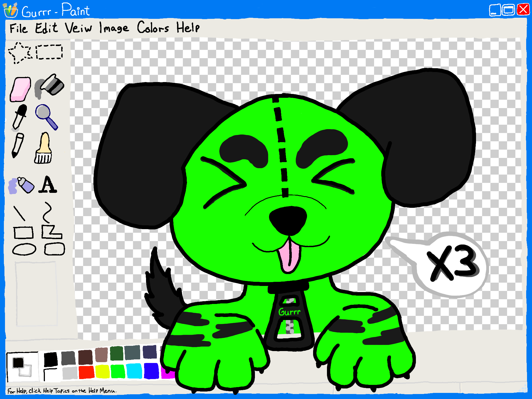Image resolution: width=532 pixels, height=399 pixels.
Task: Click the empty tool options box
Action: [36, 294]
